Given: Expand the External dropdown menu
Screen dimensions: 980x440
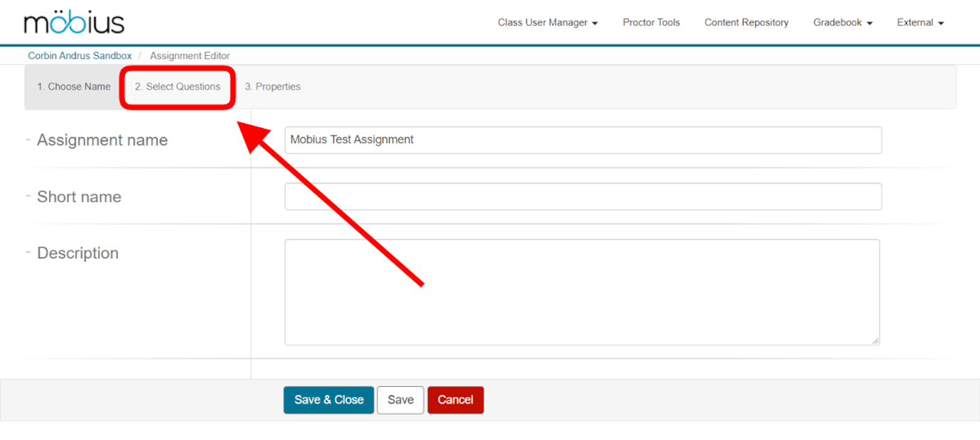Looking at the screenshot, I should pyautogui.click(x=920, y=23).
